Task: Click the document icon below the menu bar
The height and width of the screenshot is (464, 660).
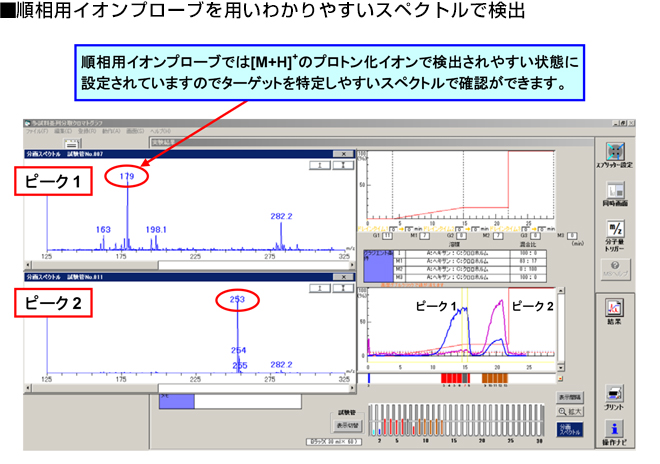Action: point(72,144)
